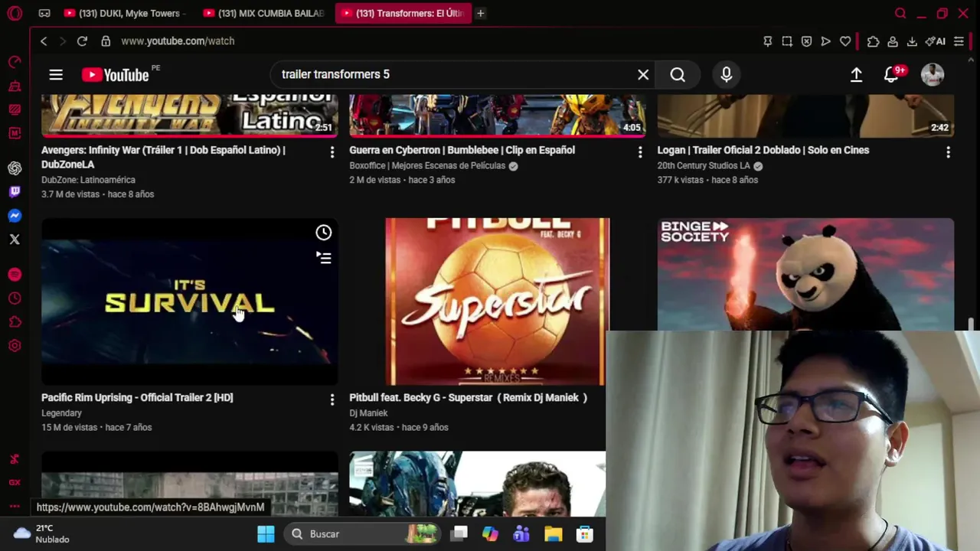Open the Opera account profile icon
Image resolution: width=980 pixels, height=551 pixels.
[893, 41]
